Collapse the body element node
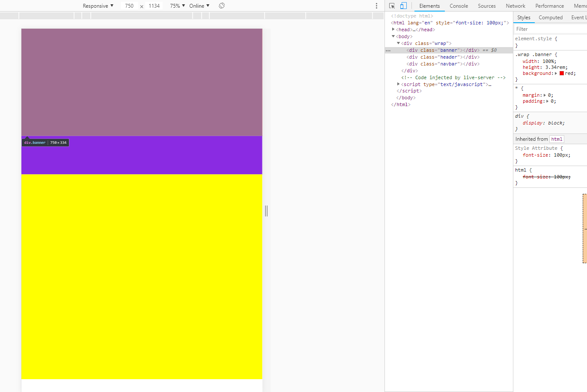The height and width of the screenshot is (392, 587). [x=393, y=36]
